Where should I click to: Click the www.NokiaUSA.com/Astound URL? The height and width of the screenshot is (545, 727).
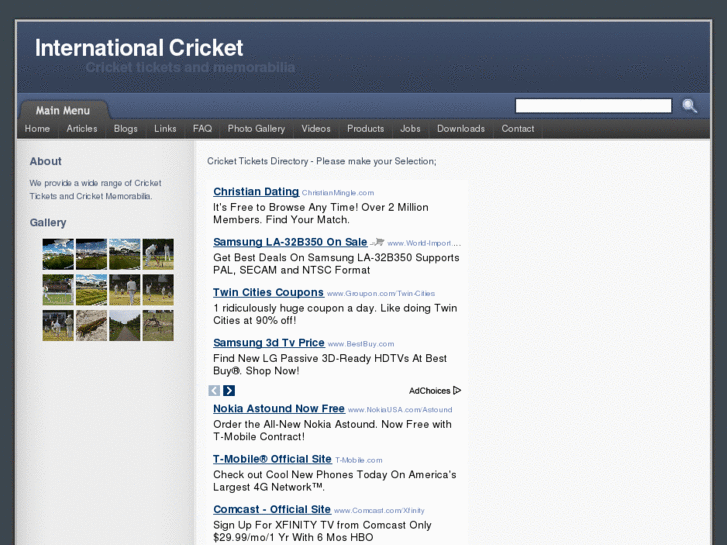coord(400,410)
